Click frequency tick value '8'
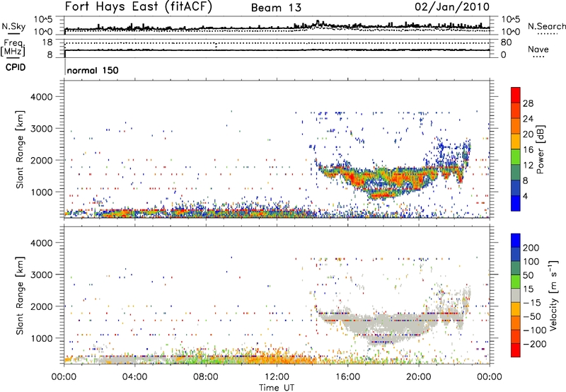This screenshot has width=566, height=392. click(50, 55)
